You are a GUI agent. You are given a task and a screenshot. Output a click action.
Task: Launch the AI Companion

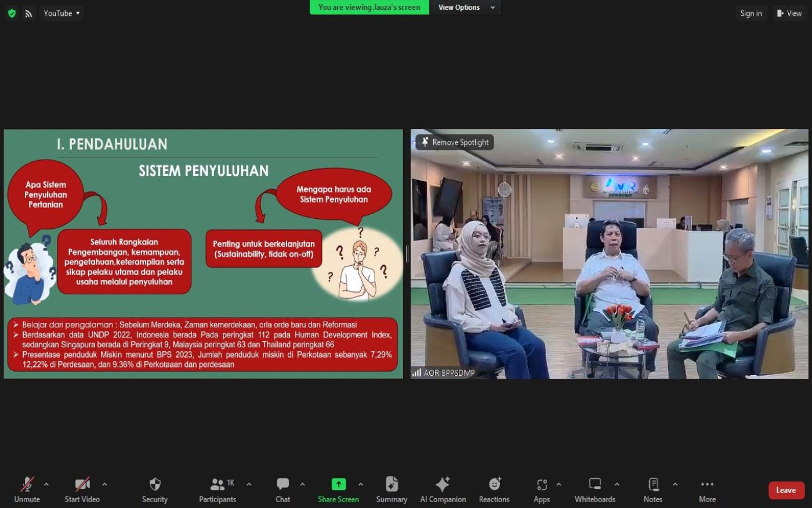443,490
